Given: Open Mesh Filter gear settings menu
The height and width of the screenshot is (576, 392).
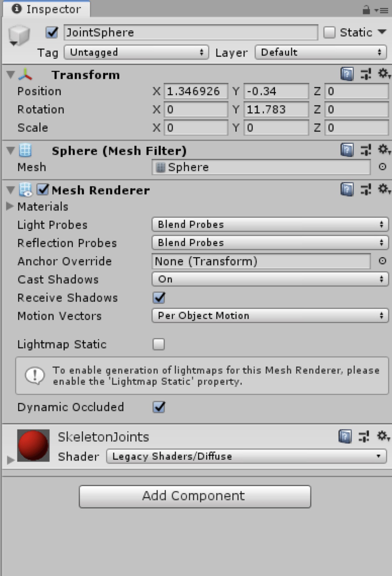Looking at the screenshot, I should pyautogui.click(x=384, y=150).
